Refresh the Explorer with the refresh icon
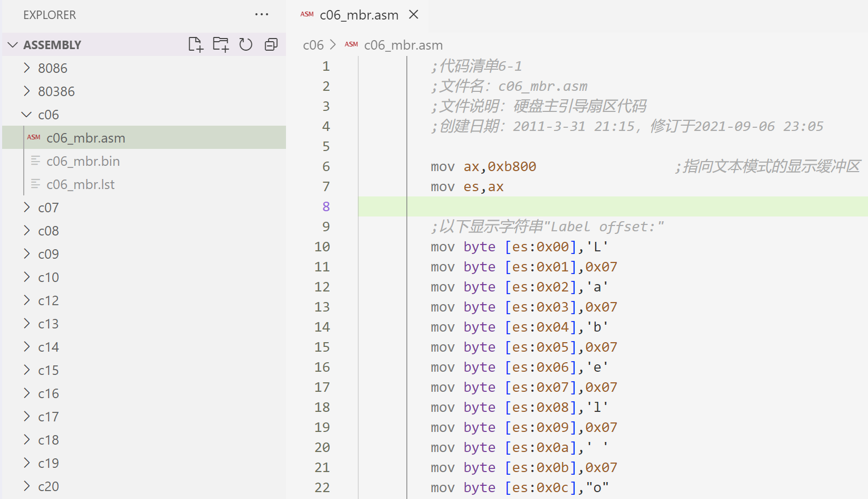The width and height of the screenshot is (868, 499). click(246, 44)
